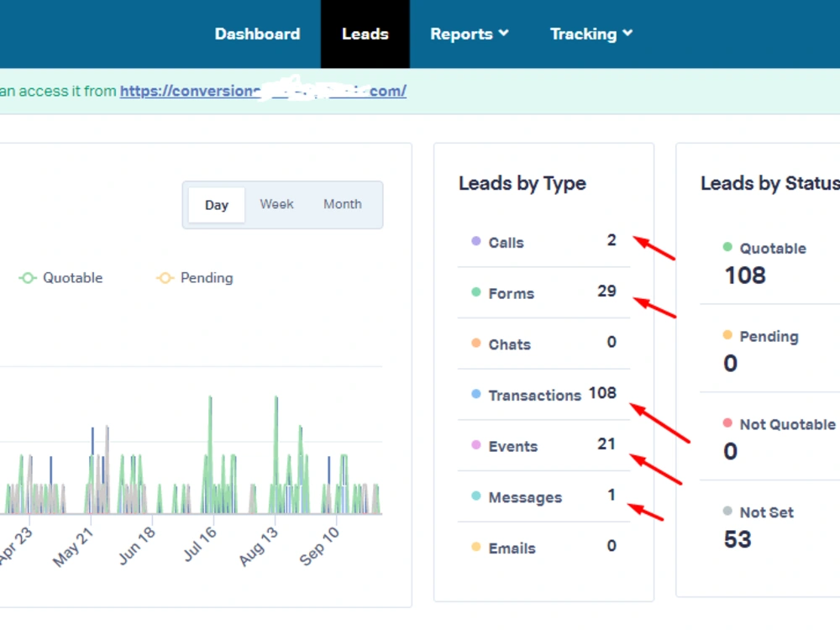Click the May 21 axis label

[73, 547]
